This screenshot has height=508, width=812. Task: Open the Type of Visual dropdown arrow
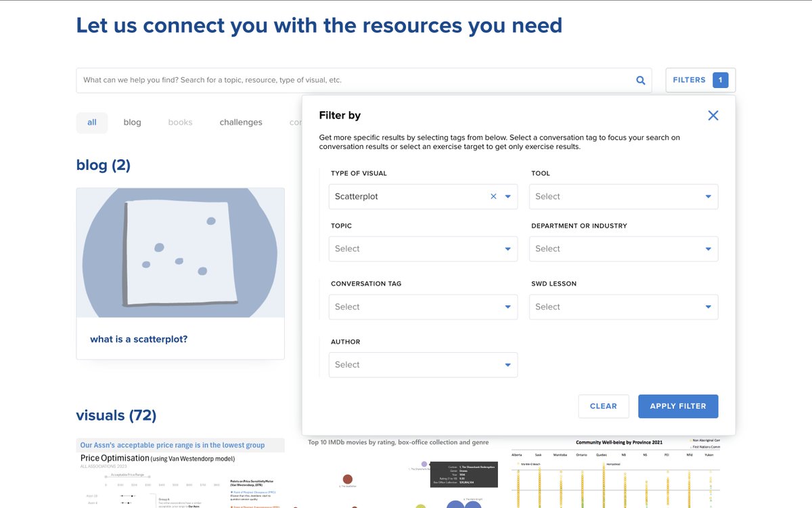pyautogui.click(x=508, y=196)
